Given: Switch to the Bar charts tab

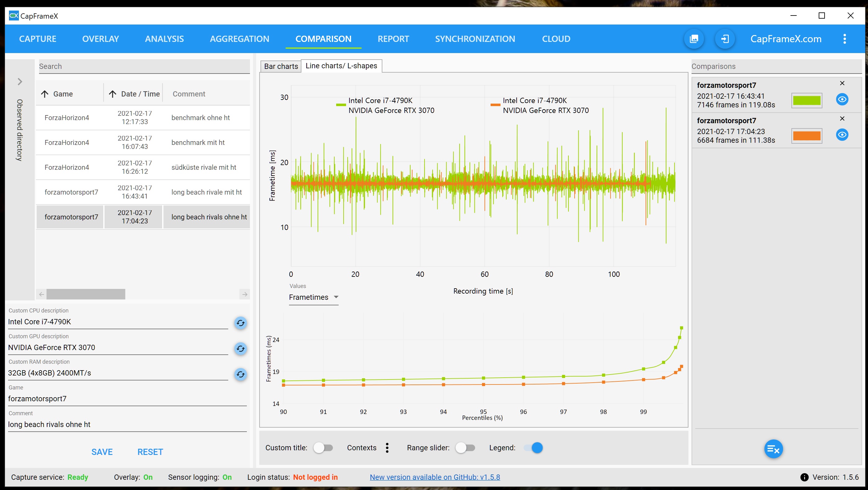Looking at the screenshot, I should [x=281, y=66].
